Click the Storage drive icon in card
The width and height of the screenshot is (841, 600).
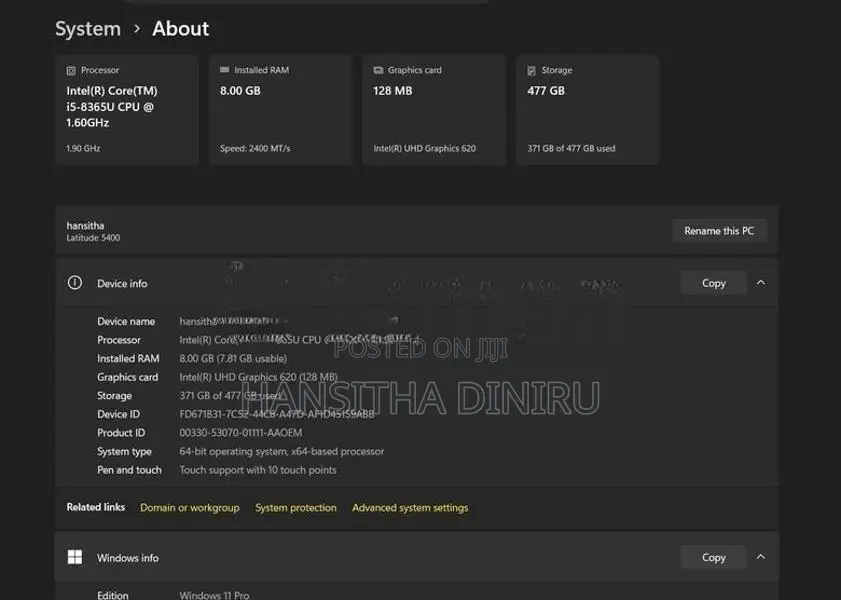point(532,71)
